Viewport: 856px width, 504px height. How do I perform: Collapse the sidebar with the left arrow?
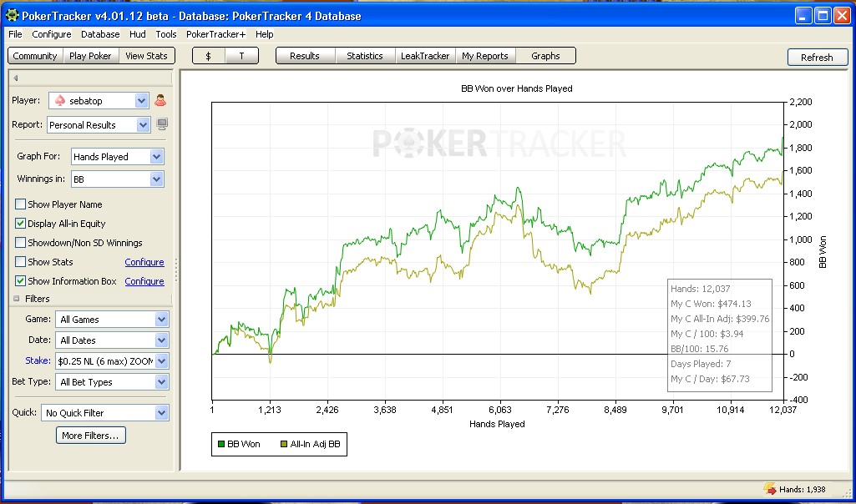tap(15, 78)
